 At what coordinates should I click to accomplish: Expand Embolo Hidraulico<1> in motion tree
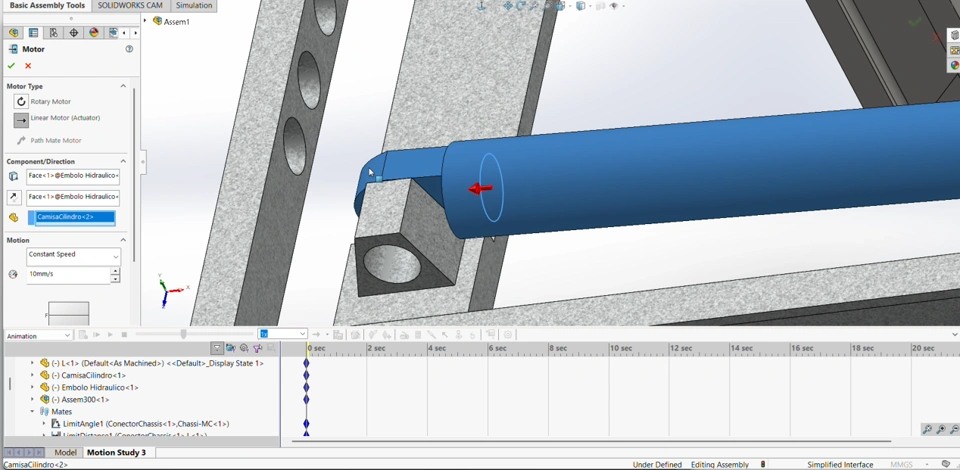click(32, 387)
